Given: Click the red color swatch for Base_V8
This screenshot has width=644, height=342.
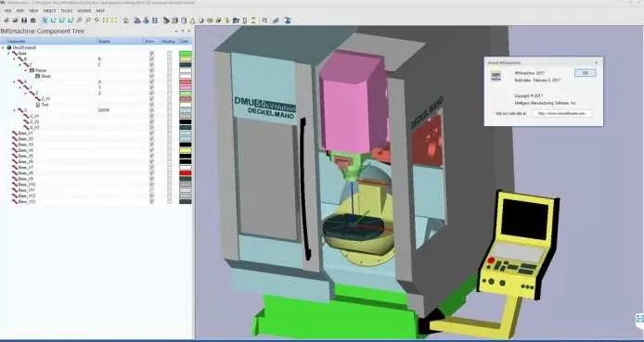Looking at the screenshot, I should (186, 173).
